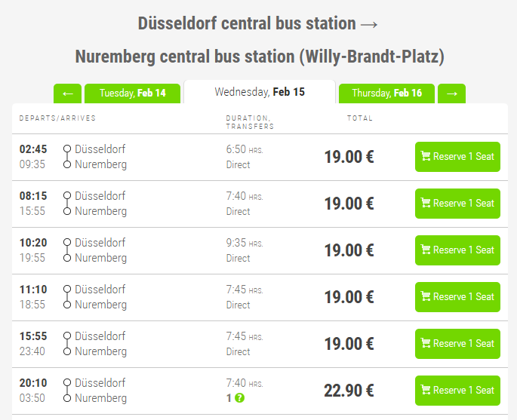The height and width of the screenshot is (420, 517).
Task: Click cart icon on the 11:10 departure
Action: (426, 297)
